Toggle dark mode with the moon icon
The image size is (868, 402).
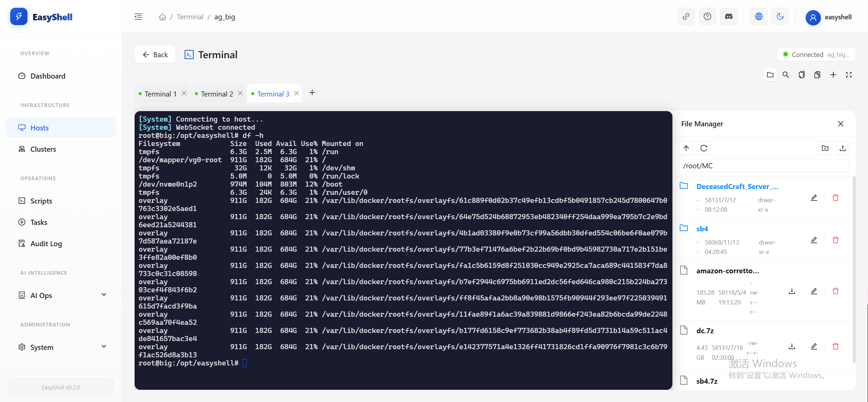click(x=780, y=16)
